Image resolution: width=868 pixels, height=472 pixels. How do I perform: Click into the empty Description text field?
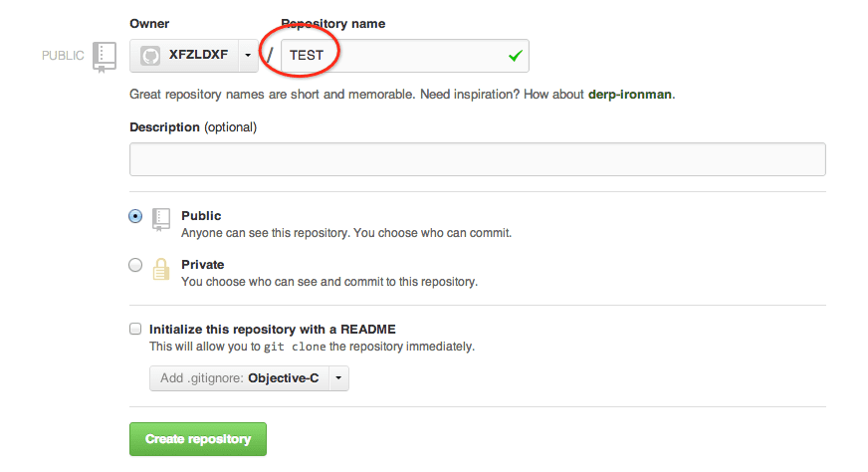[477, 159]
